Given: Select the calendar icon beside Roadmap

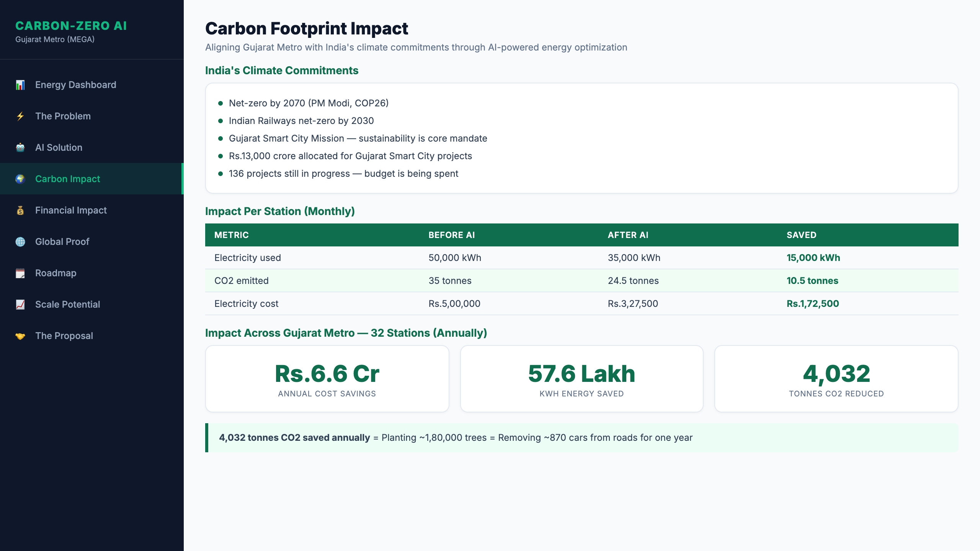Looking at the screenshot, I should coord(21,273).
